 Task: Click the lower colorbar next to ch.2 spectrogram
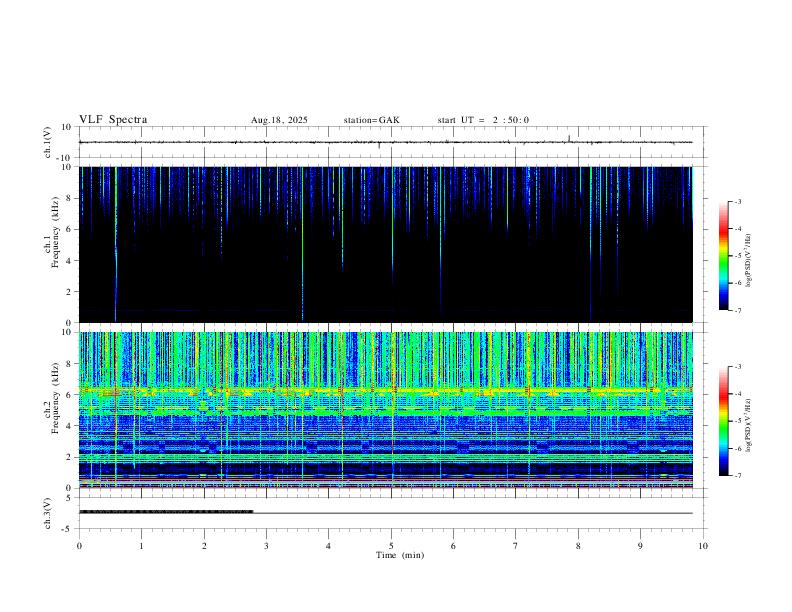[724, 421]
